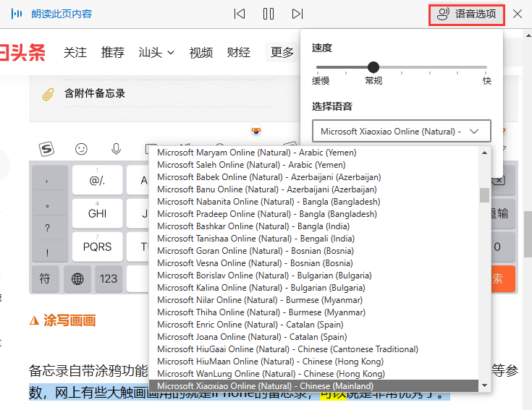The height and width of the screenshot is (410, 532).
Task: Click the 头条 site logo
Action: click(22, 53)
